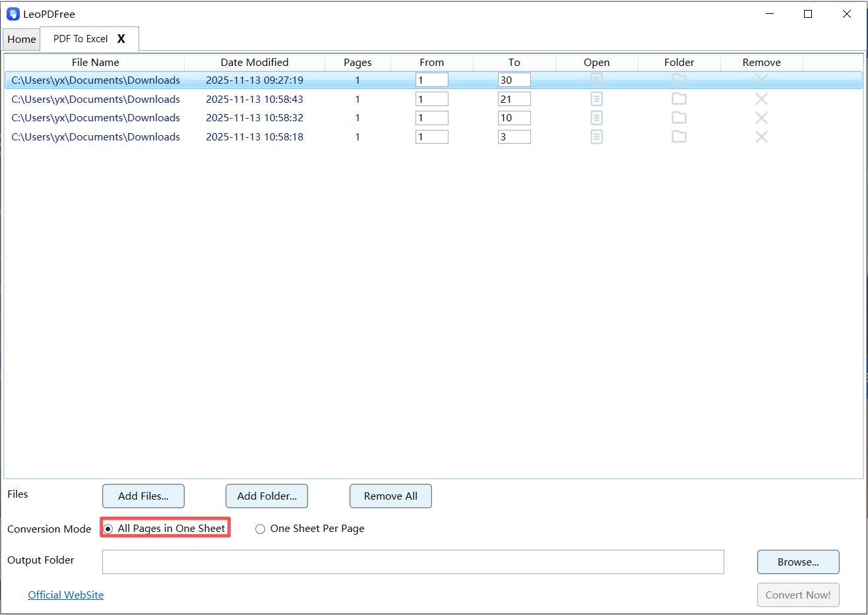
Task: Click the LeoPDFree logo in the title bar
Action: [13, 13]
